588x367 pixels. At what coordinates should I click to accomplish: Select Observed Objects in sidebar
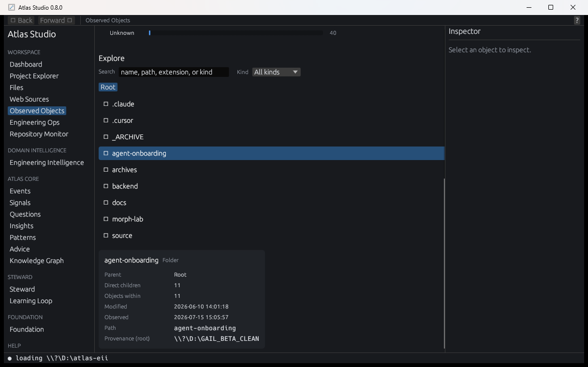(x=37, y=111)
